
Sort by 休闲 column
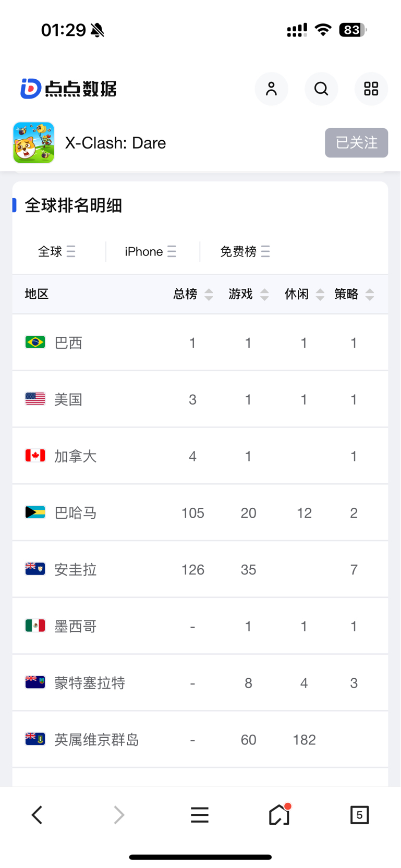(305, 295)
